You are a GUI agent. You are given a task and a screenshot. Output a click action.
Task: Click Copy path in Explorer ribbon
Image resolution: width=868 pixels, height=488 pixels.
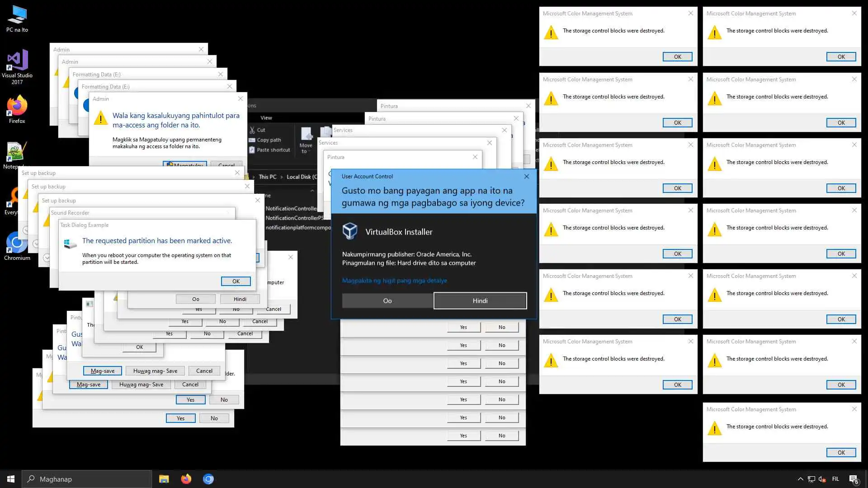pyautogui.click(x=269, y=140)
